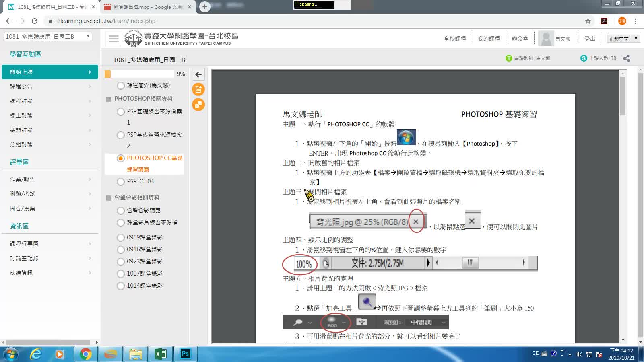This screenshot has width=644, height=362.
Task: Click the 9% course progress bar
Action: pyautogui.click(x=139, y=74)
